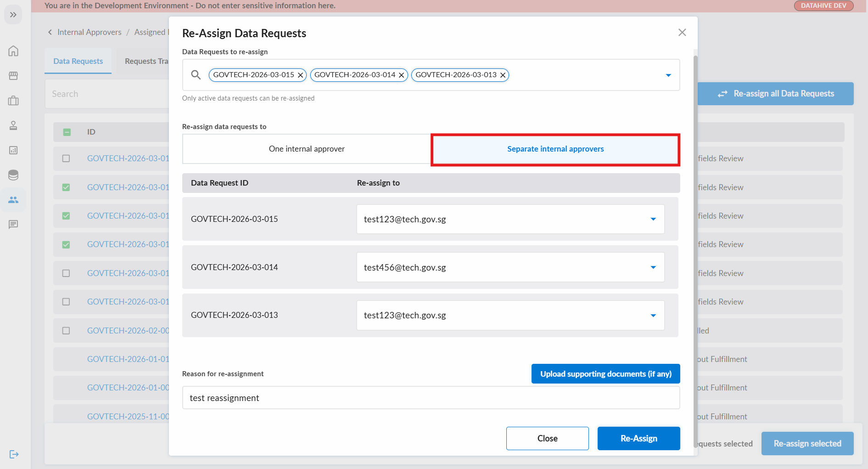The width and height of the screenshot is (868, 469).
Task: Open the approval stamp sidebar icon
Action: click(x=13, y=125)
